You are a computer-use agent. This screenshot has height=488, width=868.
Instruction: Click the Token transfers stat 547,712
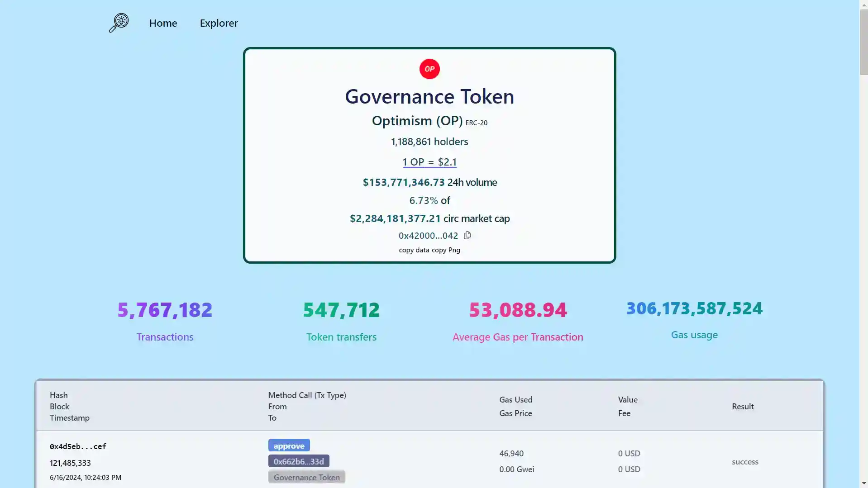tap(341, 309)
